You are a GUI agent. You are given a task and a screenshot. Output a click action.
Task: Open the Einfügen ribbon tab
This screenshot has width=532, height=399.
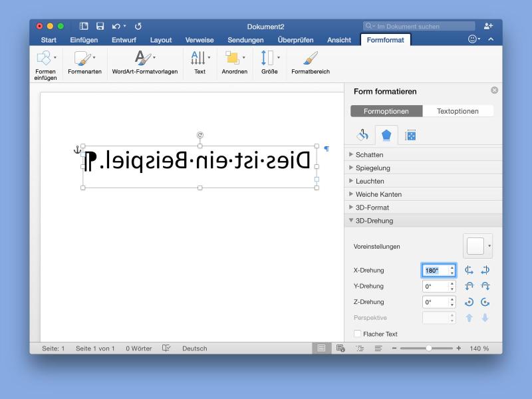pos(84,40)
